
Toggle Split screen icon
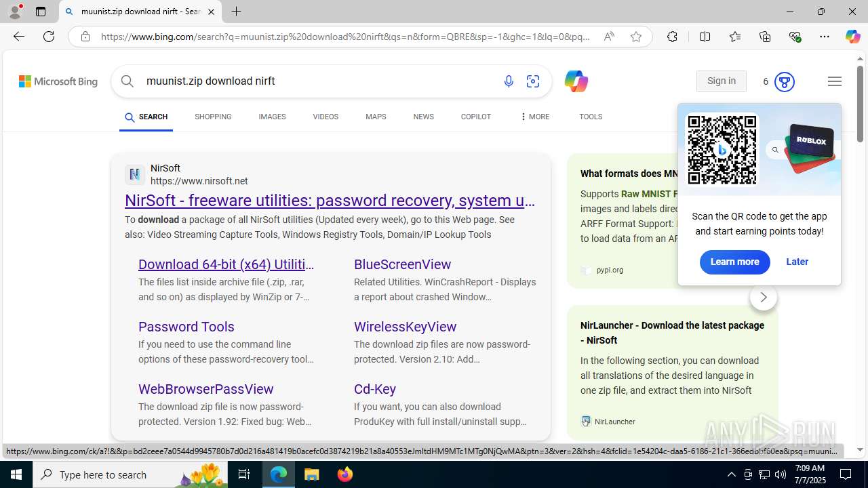pyautogui.click(x=705, y=37)
